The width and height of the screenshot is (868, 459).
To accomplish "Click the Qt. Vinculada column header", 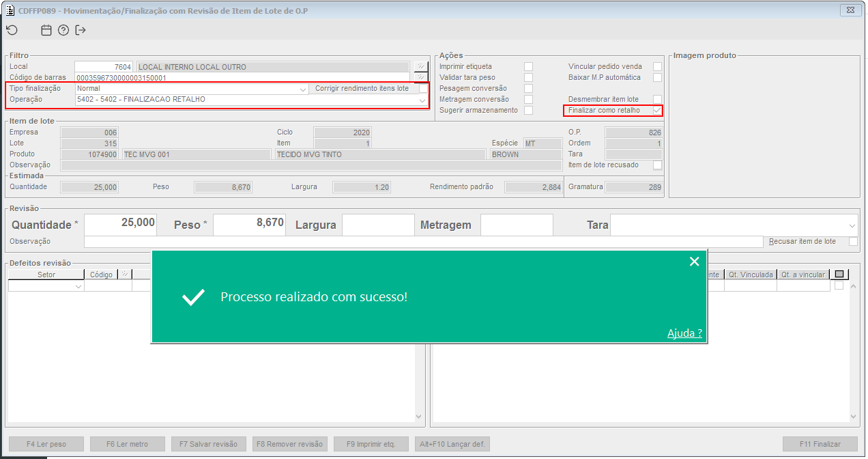I will tap(751, 275).
